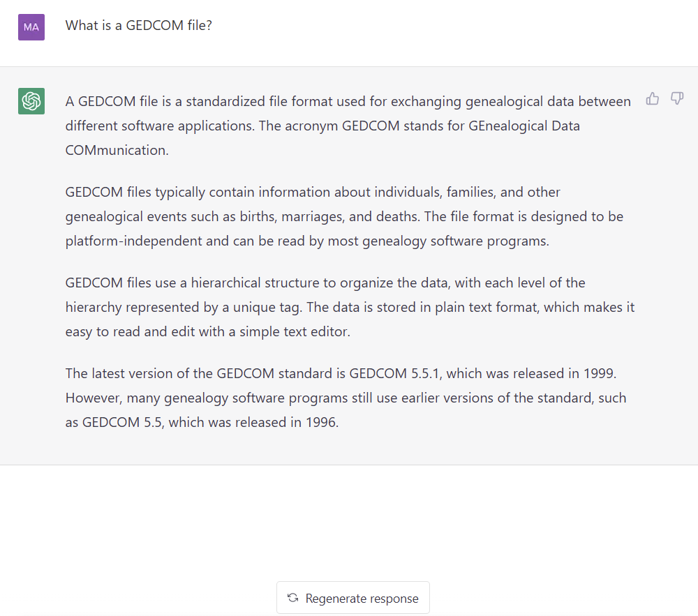Click the paragraph starting "GEDCOM files typically contain"
This screenshot has height=616, width=698.
[344, 216]
